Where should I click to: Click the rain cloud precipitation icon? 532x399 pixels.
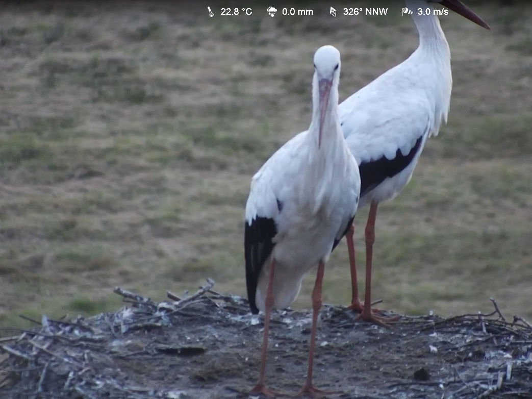(x=272, y=12)
